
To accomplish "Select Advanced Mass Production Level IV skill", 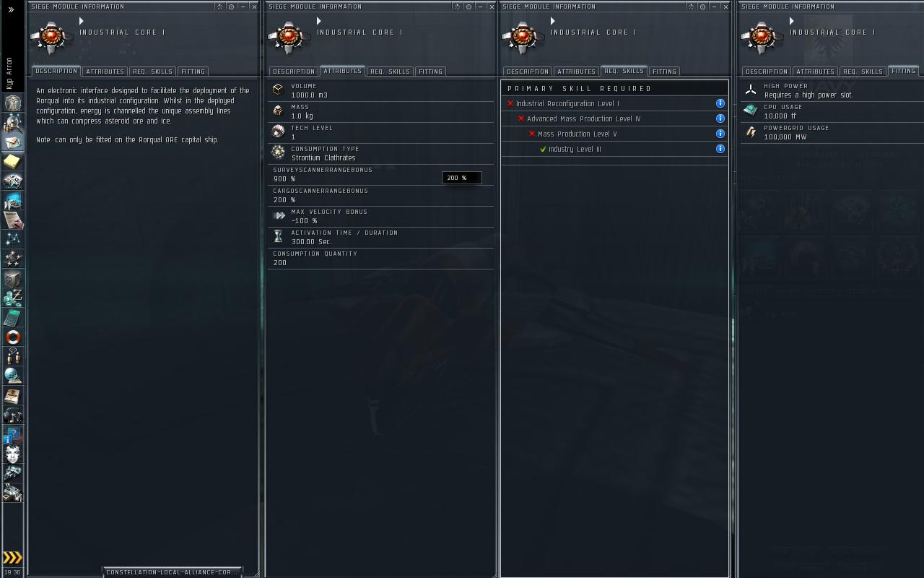I will [x=583, y=118].
